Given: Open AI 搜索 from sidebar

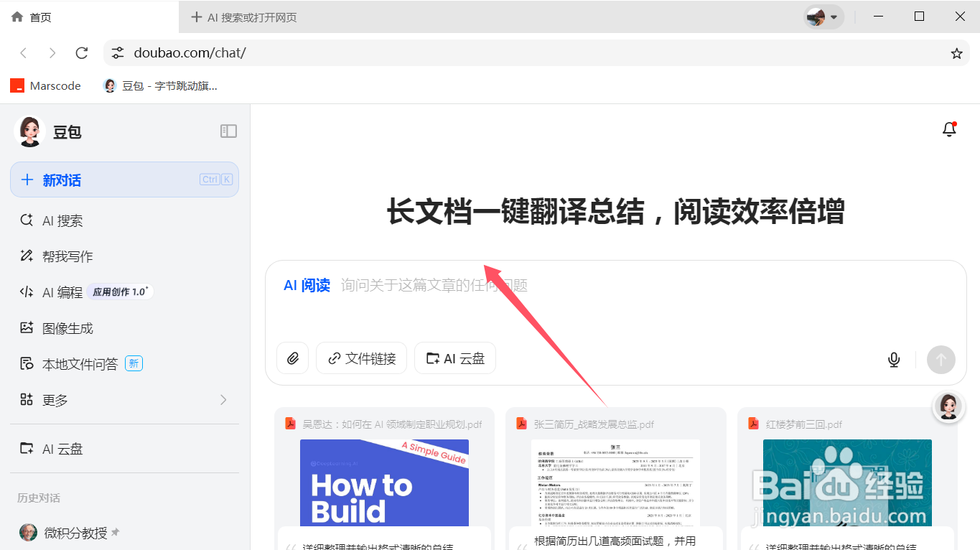Looking at the screenshot, I should [x=124, y=220].
